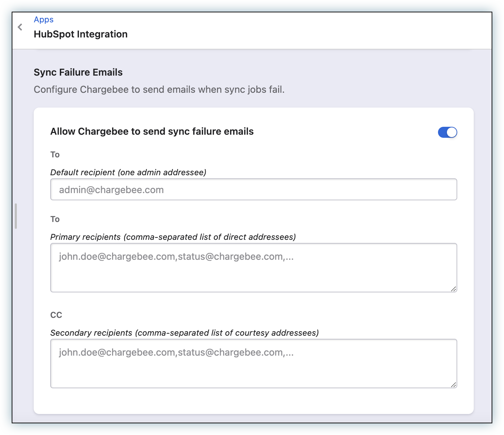Click the default recipient email field
The width and height of the screenshot is (504, 435).
[x=253, y=189]
